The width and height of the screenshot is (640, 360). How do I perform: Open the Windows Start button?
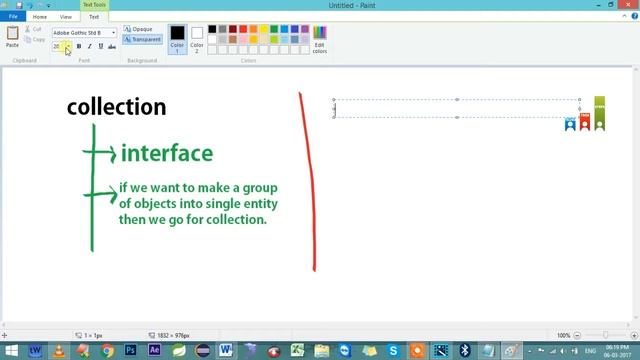[x=11, y=351]
